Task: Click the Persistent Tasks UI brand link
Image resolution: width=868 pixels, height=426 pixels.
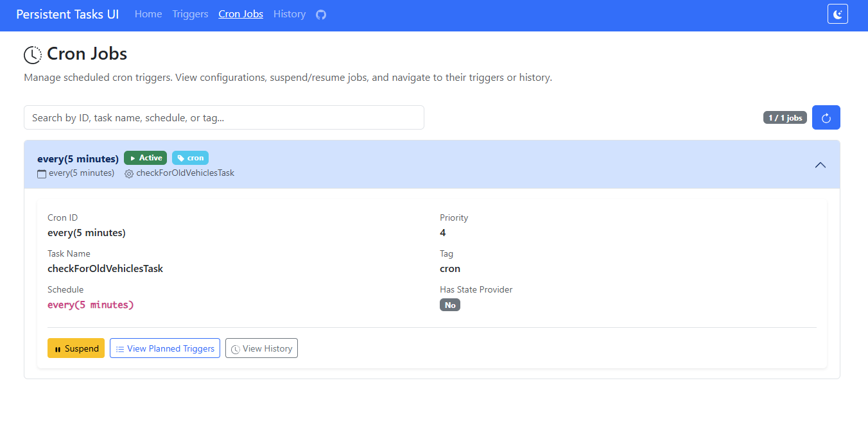Action: tap(67, 14)
